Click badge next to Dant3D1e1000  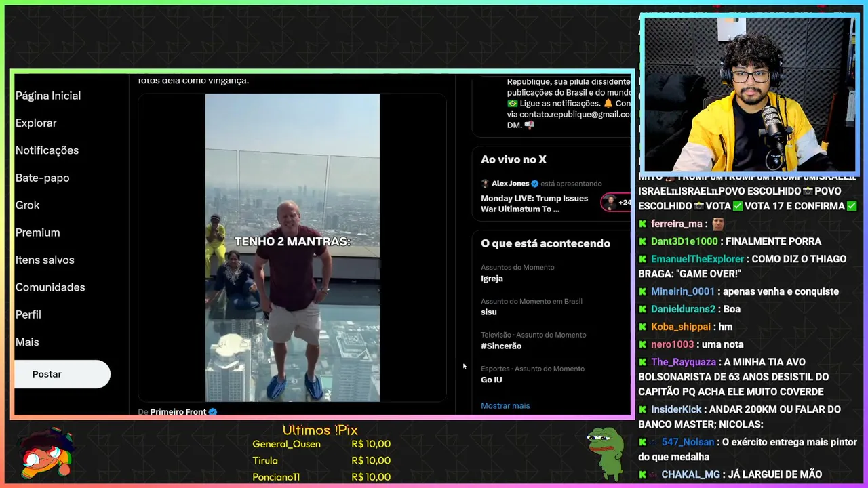[x=642, y=241]
